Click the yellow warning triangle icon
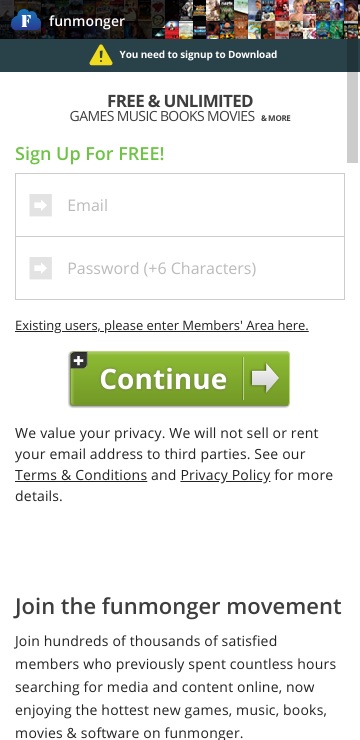 (101, 55)
